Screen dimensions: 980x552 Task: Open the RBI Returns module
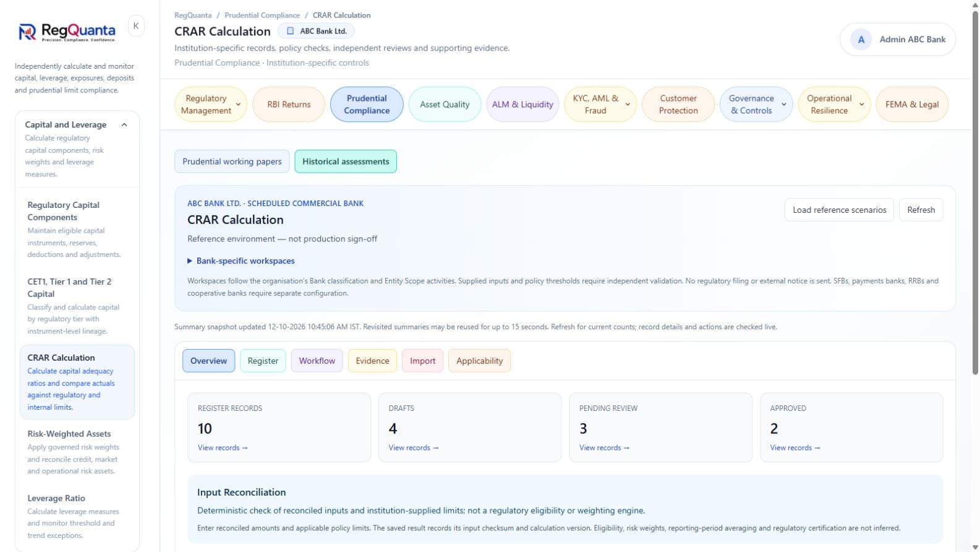point(289,105)
